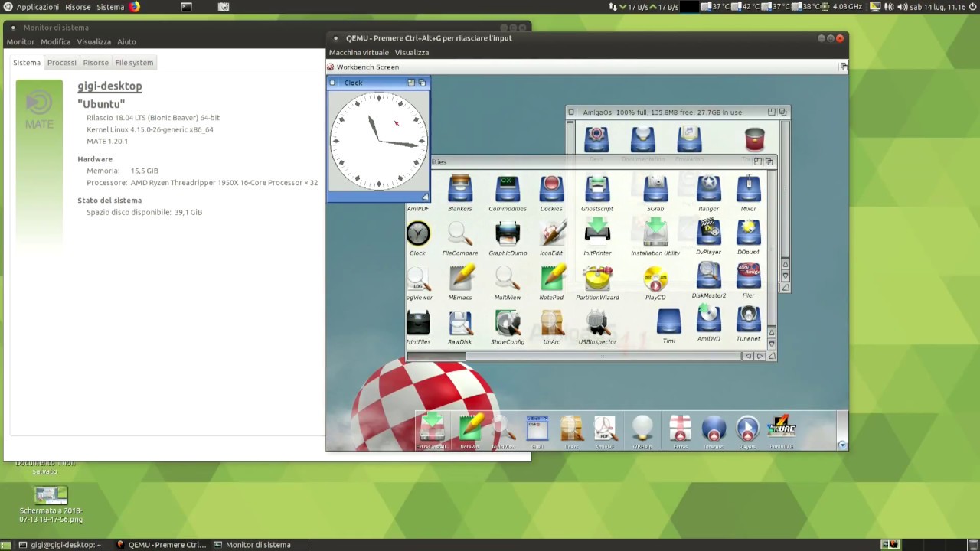Image resolution: width=980 pixels, height=551 pixels.
Task: Open Modifica menu in System Monitor
Action: [x=56, y=41]
